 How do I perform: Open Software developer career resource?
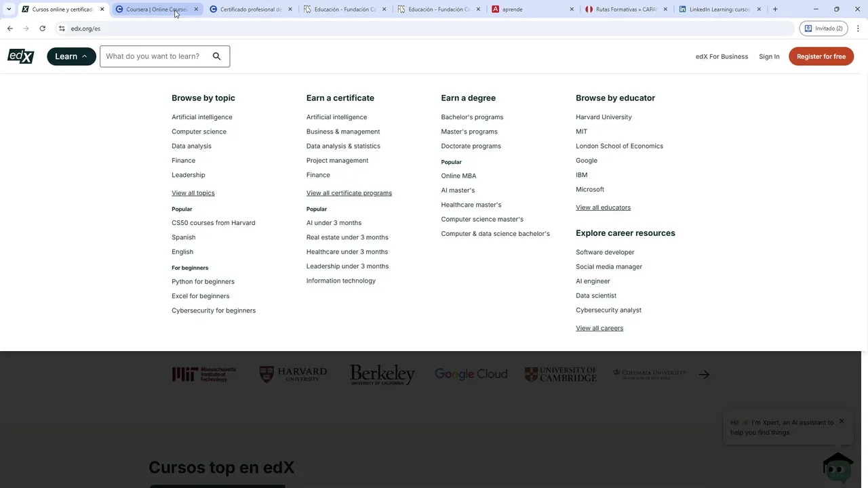tap(605, 252)
